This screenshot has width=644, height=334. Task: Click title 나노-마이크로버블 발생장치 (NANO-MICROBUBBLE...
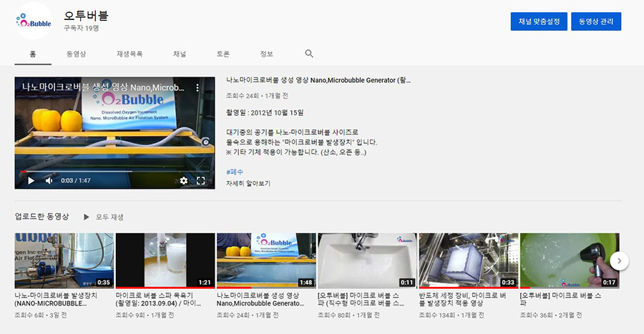pyautogui.click(x=56, y=300)
